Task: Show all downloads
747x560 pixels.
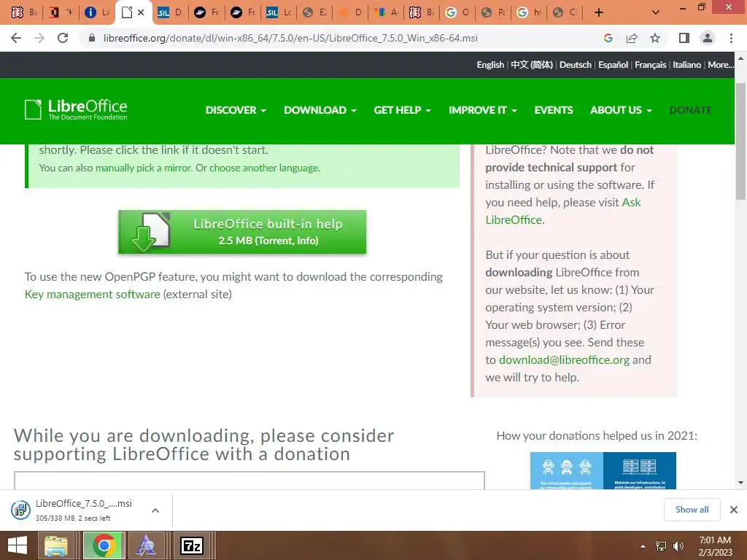Action: pos(692,510)
